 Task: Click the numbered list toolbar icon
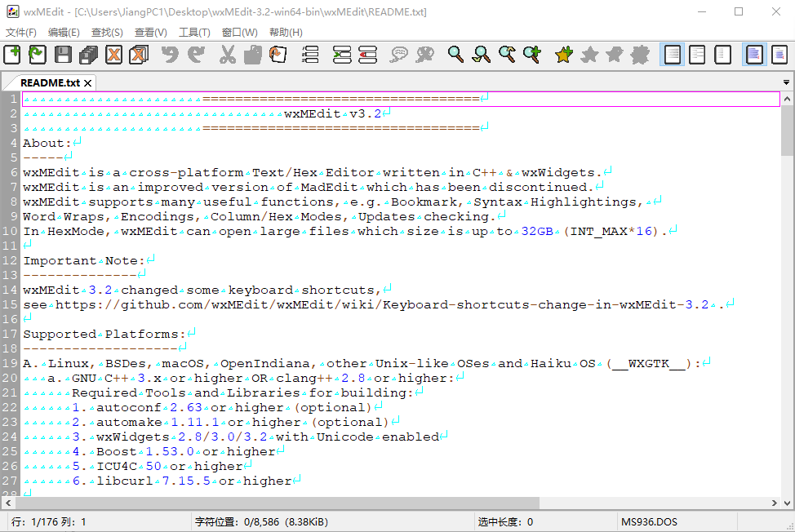click(x=310, y=54)
